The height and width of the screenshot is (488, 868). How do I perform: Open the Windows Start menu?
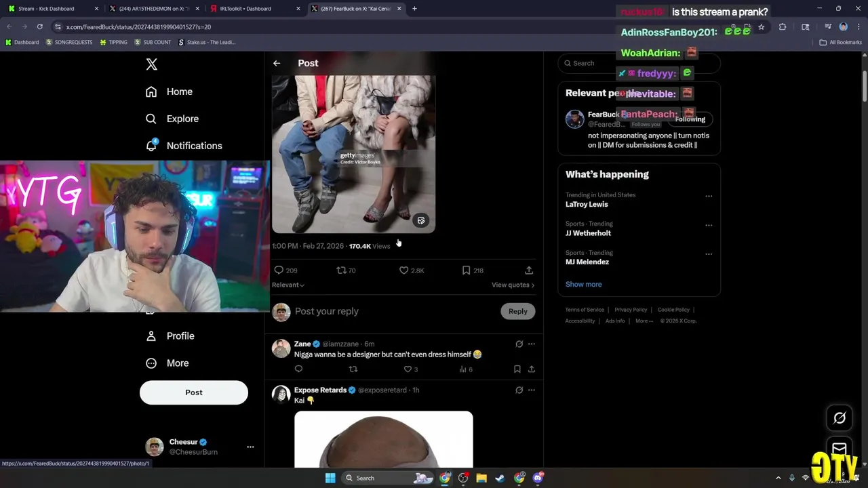click(x=330, y=479)
